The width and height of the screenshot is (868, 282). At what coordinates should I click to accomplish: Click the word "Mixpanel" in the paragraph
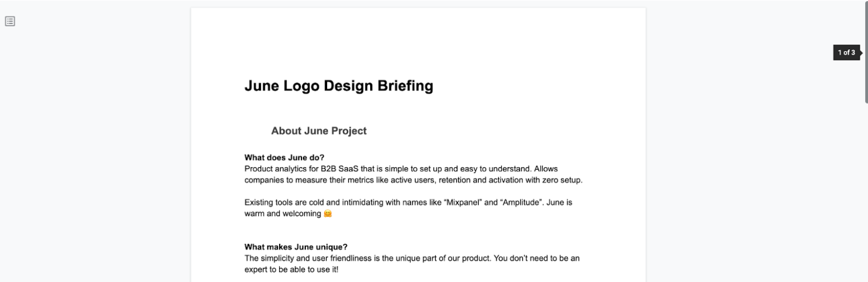(x=463, y=203)
